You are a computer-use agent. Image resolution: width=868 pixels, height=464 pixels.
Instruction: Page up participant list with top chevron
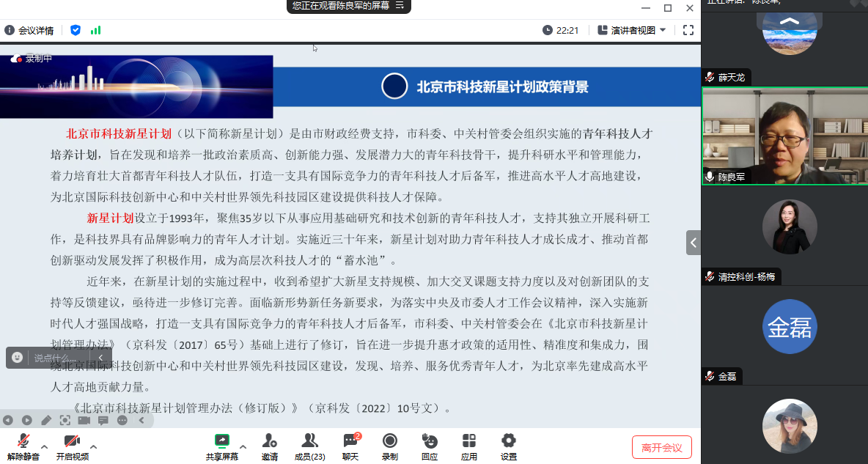tap(790, 21)
